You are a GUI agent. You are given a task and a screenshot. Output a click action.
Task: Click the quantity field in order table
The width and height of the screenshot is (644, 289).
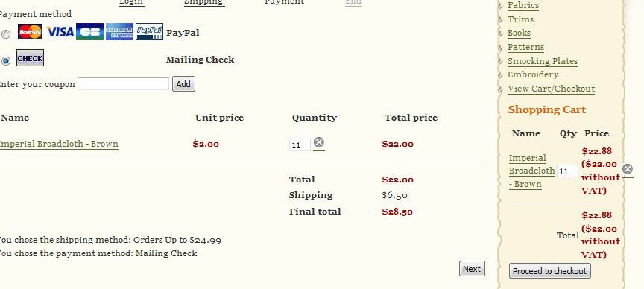click(x=300, y=145)
